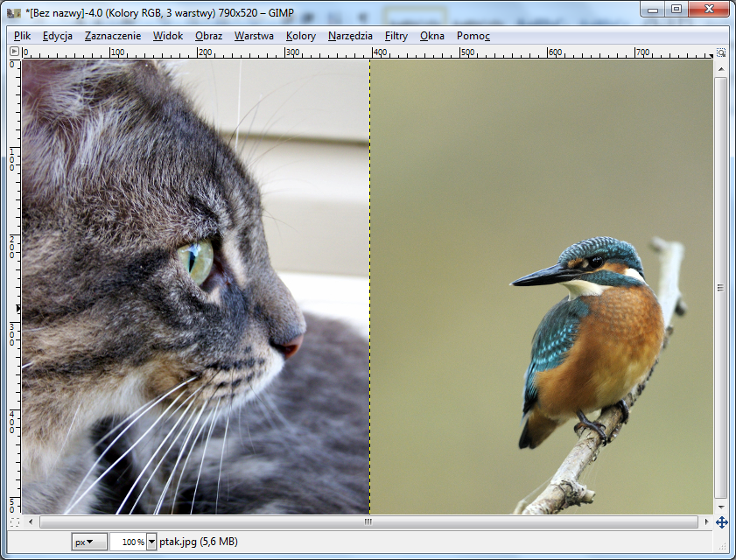Open the Okna menu
Image resolution: width=736 pixels, height=560 pixels.
[431, 36]
